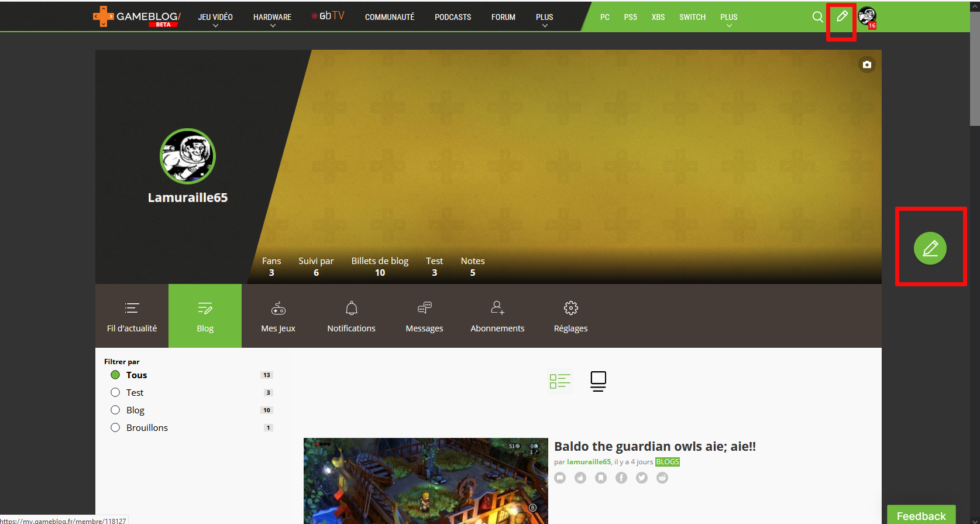Open the Baldo post thumbnail image
Image resolution: width=980 pixels, height=524 pixels.
[x=426, y=481]
